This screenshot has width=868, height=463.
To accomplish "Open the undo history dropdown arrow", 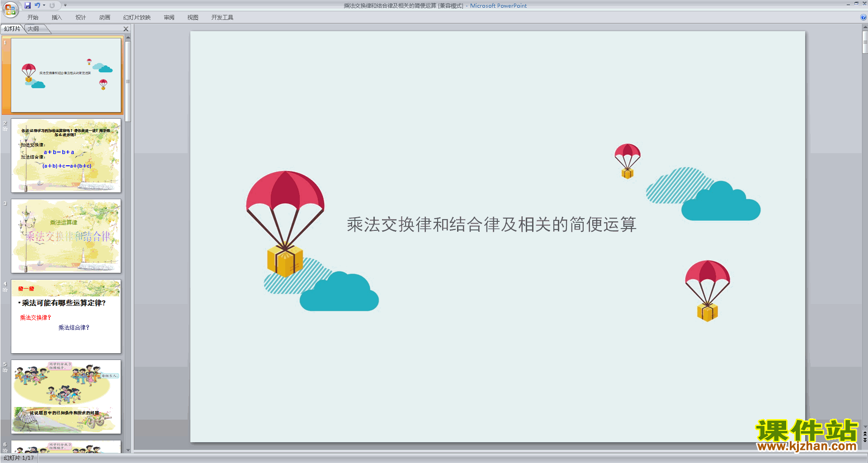I will 44,5.
